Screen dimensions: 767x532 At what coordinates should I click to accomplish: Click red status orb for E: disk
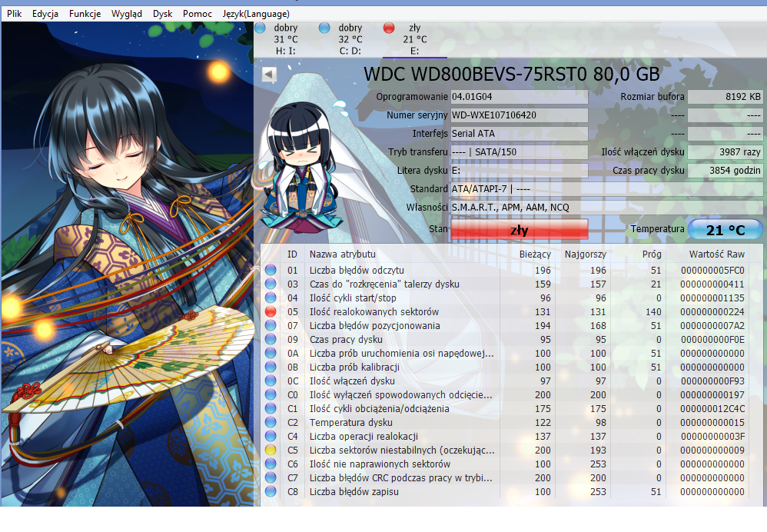pyautogui.click(x=389, y=28)
